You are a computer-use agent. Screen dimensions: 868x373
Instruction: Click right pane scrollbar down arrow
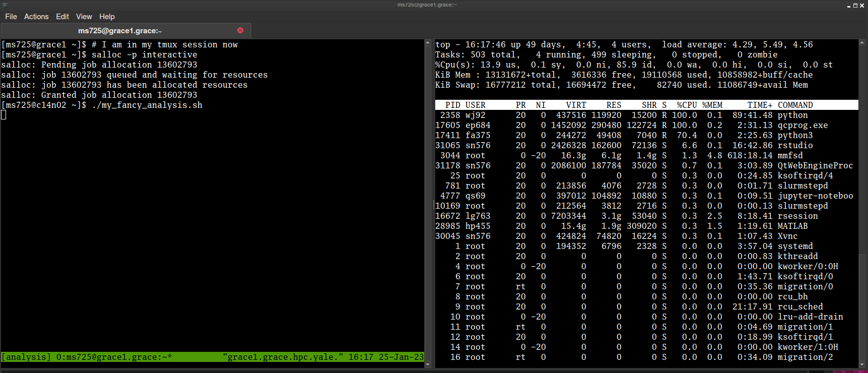pos(862,364)
